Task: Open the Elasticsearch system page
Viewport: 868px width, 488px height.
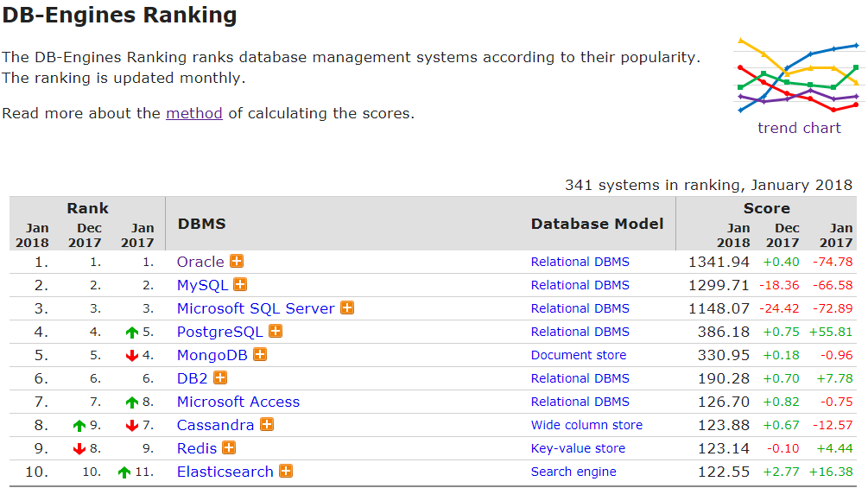Action: click(225, 472)
